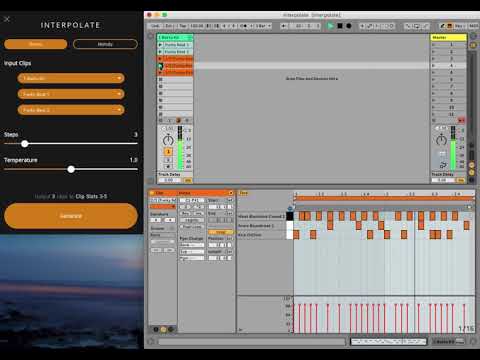The image size is (480, 360).
Task: Start playback with the green Play button
Action: (x=330, y=26)
